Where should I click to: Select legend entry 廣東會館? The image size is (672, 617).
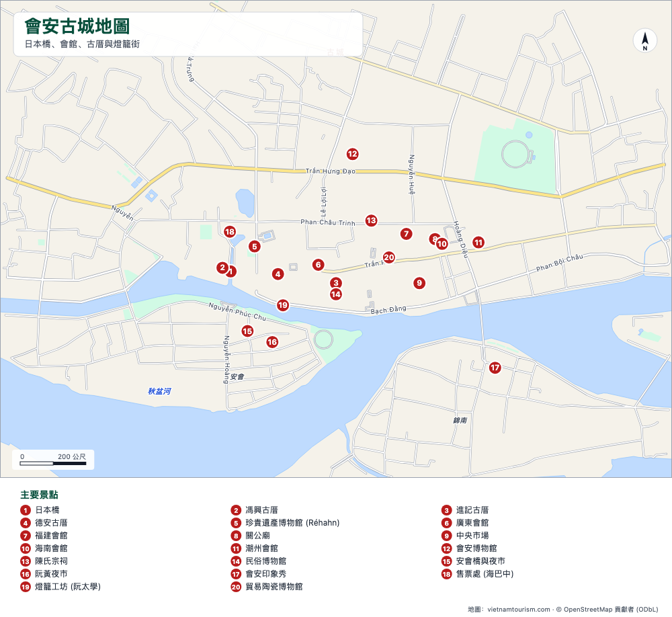point(472,523)
